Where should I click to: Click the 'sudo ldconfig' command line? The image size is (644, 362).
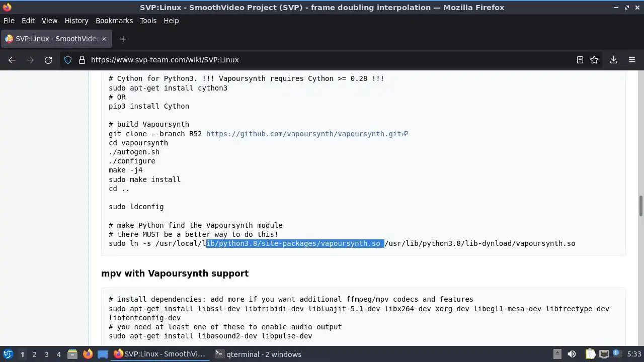point(136,207)
